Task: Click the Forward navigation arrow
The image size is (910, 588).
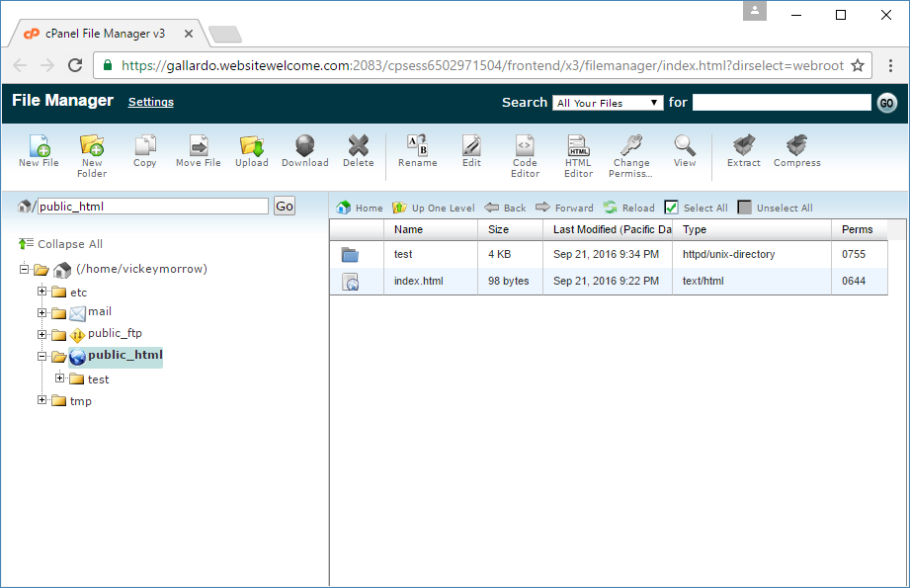Action: pyautogui.click(x=564, y=208)
